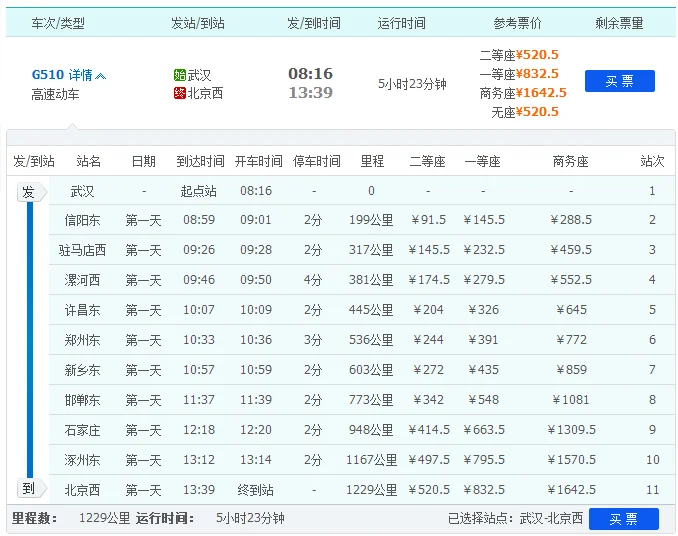Screen dimensions: 678x536
Task: Select station 北京西 in the stop list
Action: [x=82, y=490]
